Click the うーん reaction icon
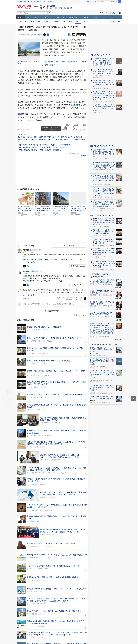The width and height of the screenshot is (138, 644). pyautogui.click(x=77, y=299)
